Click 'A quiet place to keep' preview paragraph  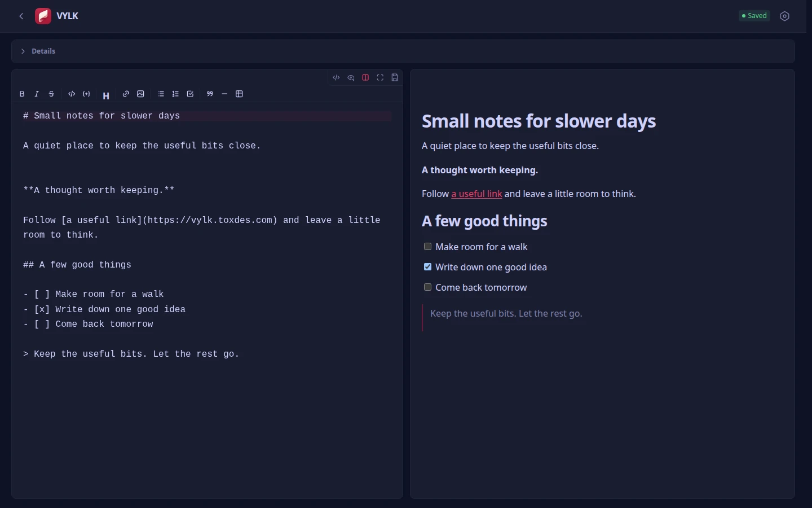tap(510, 146)
